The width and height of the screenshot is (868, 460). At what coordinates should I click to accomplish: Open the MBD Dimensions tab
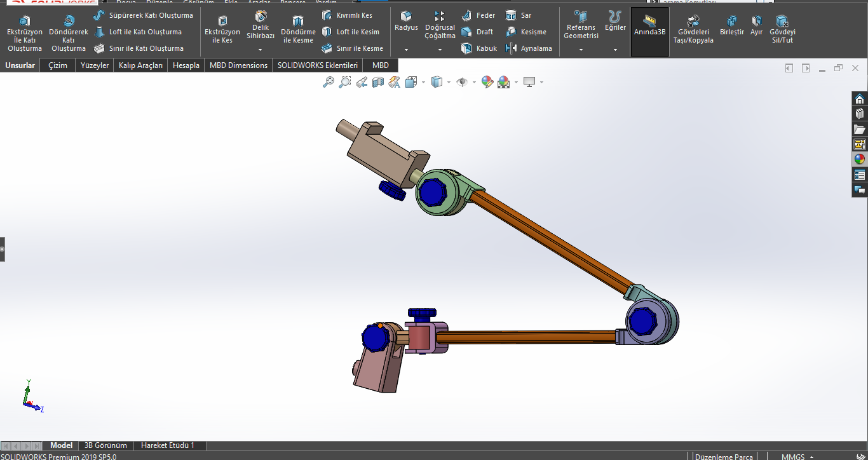pos(238,65)
